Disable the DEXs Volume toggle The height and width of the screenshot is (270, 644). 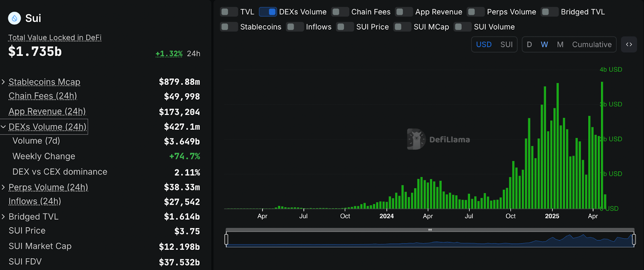(x=268, y=12)
